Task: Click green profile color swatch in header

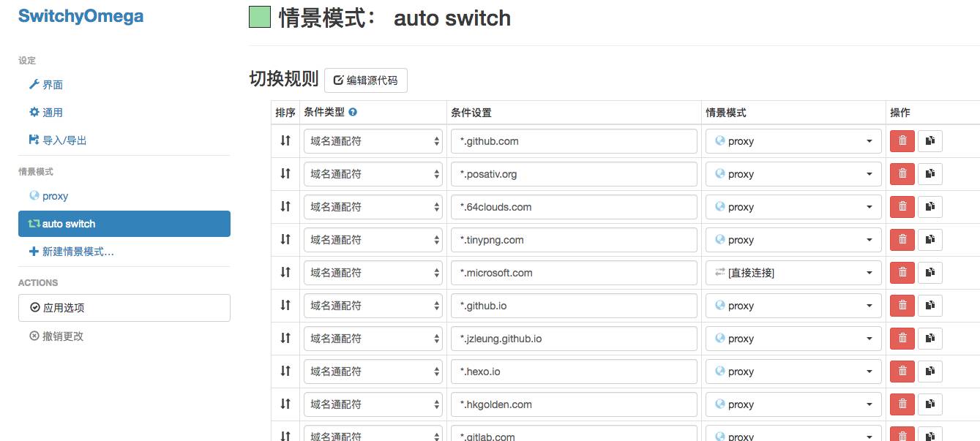Action: coord(260,17)
